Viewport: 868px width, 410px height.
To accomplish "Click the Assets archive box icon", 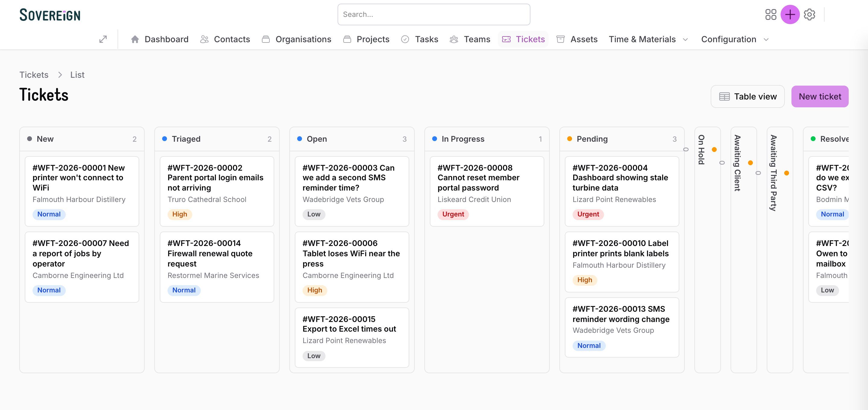I will (560, 39).
